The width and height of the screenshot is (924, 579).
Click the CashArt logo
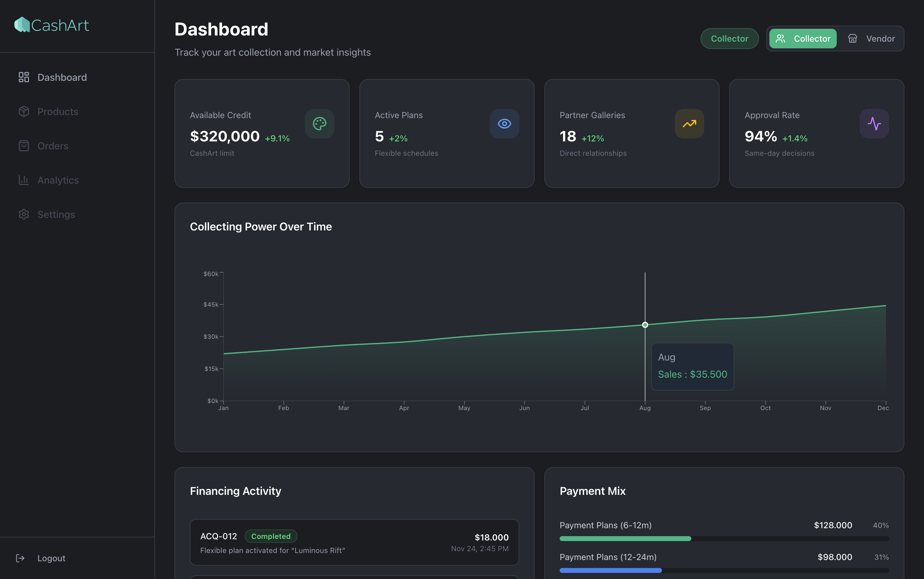tap(51, 24)
